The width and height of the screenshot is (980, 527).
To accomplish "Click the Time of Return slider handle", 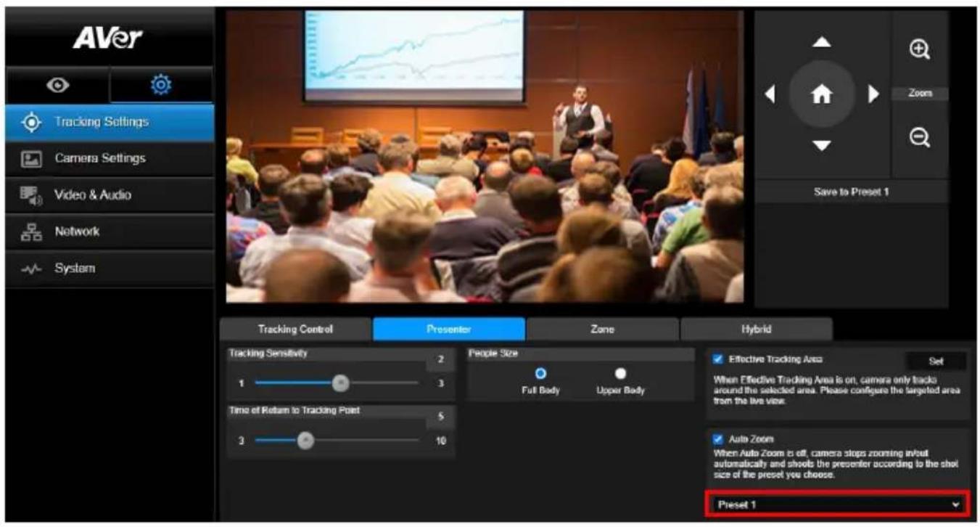I will 306,440.
